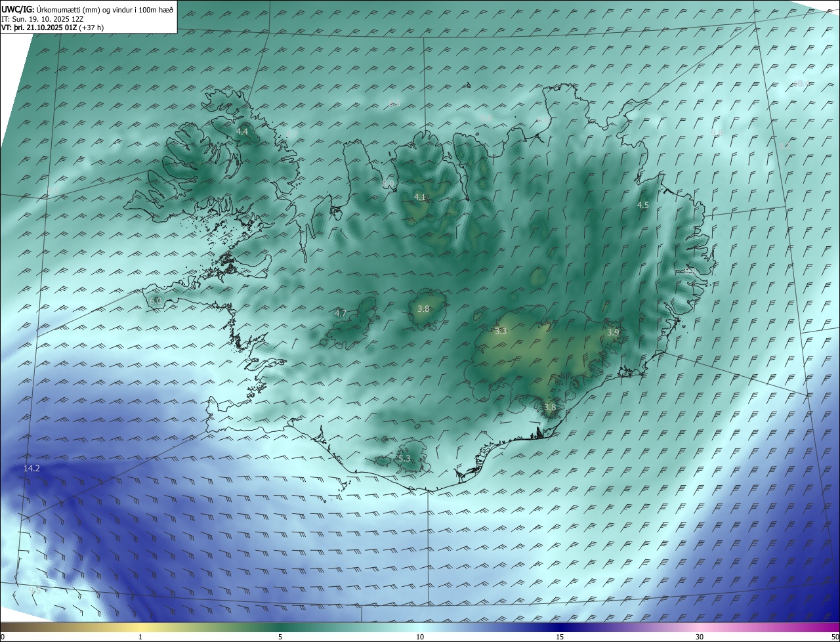Click the '5' tick label on the color scale

click(280, 637)
